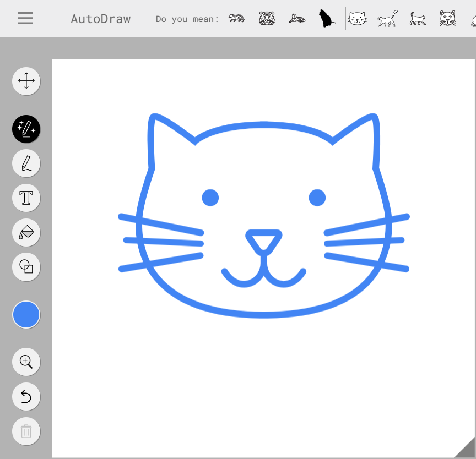
Task: Open the blue color picker swatch
Action: (26, 315)
